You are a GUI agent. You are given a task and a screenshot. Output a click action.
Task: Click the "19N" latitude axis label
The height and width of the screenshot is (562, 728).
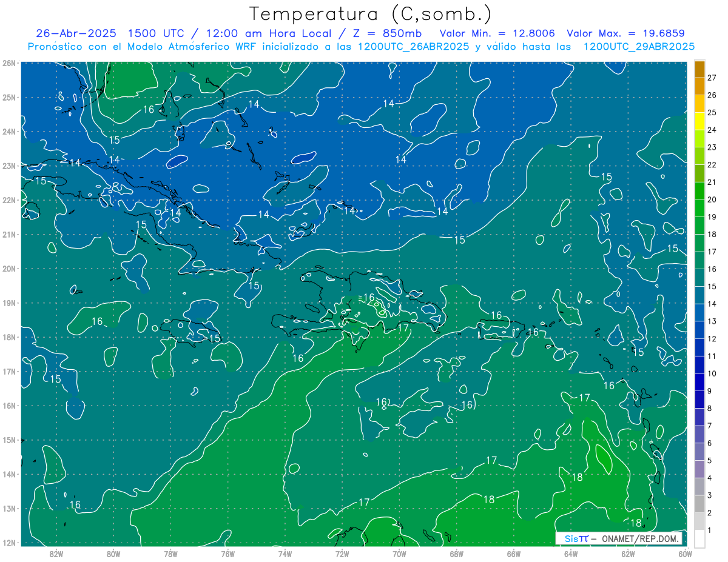(8, 303)
